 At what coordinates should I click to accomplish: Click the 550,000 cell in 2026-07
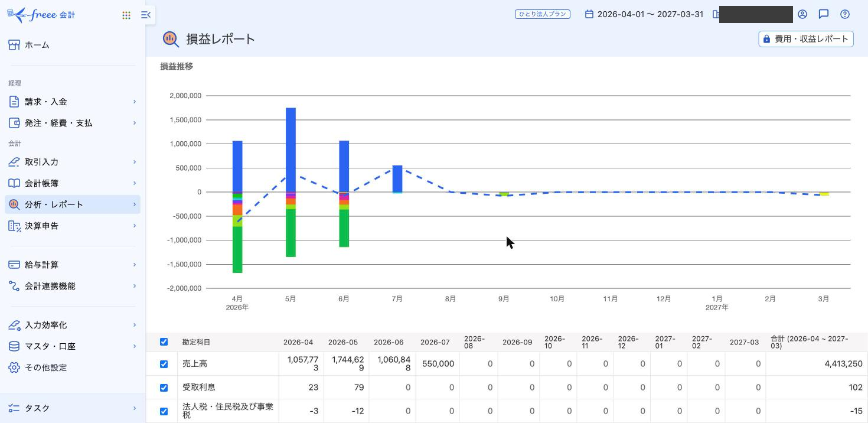point(438,364)
